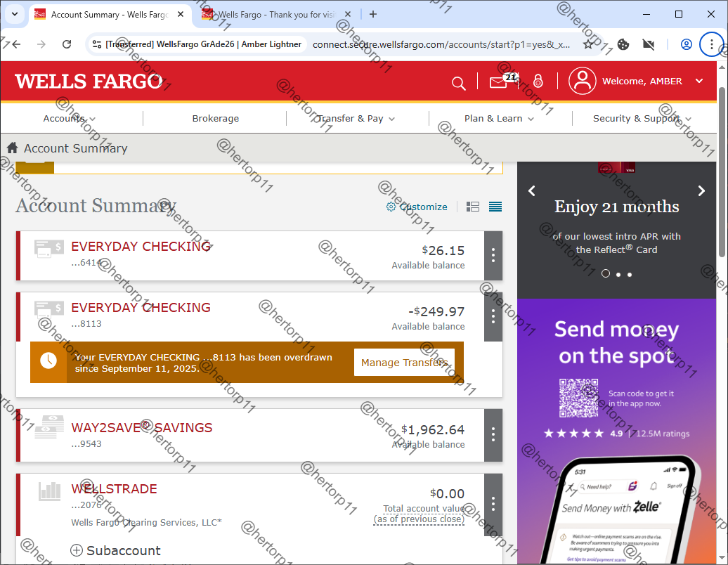Open options menu for Everyday Checking 8113
This screenshot has width=728, height=565.
point(493,317)
